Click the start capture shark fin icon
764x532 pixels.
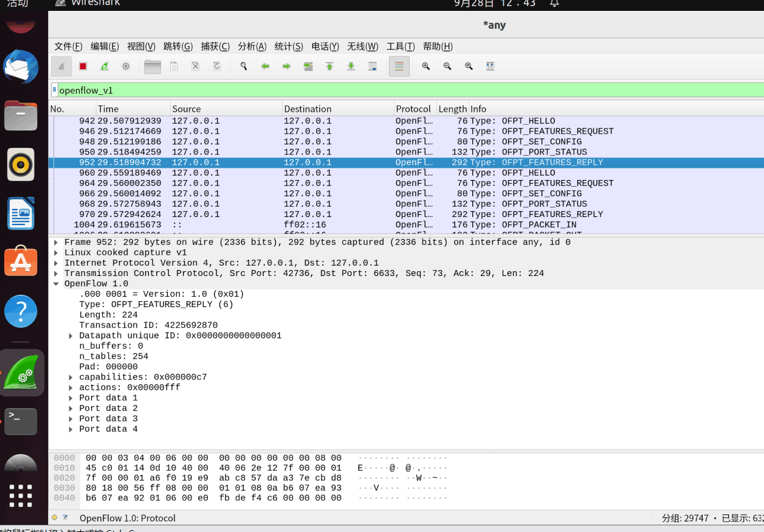61,66
